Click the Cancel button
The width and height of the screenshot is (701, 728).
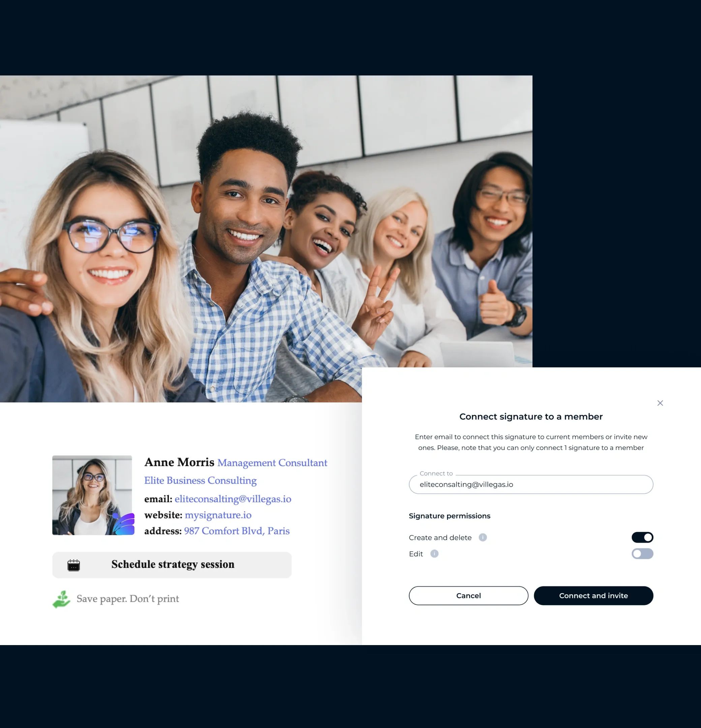pyautogui.click(x=468, y=596)
